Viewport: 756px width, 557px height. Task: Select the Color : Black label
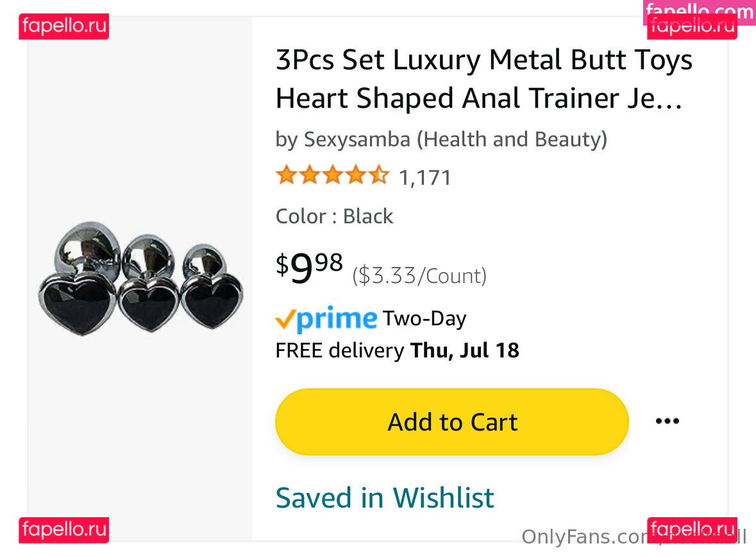[x=334, y=216]
